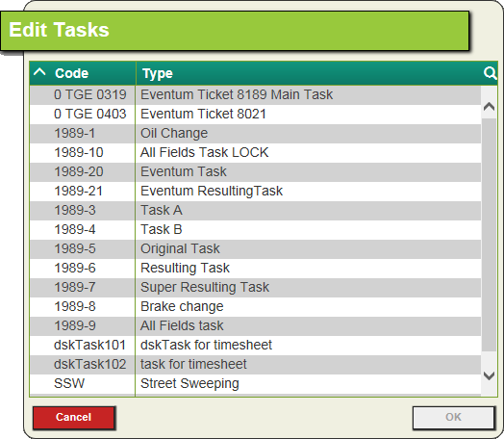Viewport: 504px width, 439px height.
Task: Choose the lowercase All Fields task
Action: (182, 326)
